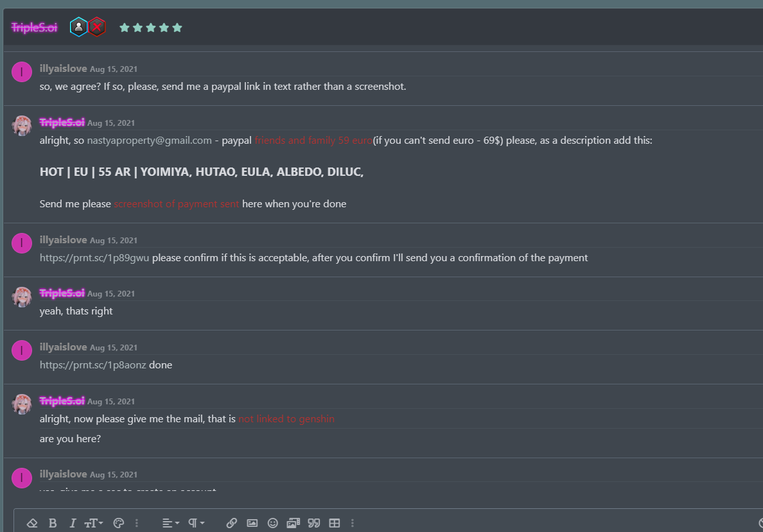The image size is (763, 532).
Task: Click the bold "HOT | EU | 55 AR" line
Action: click(202, 172)
